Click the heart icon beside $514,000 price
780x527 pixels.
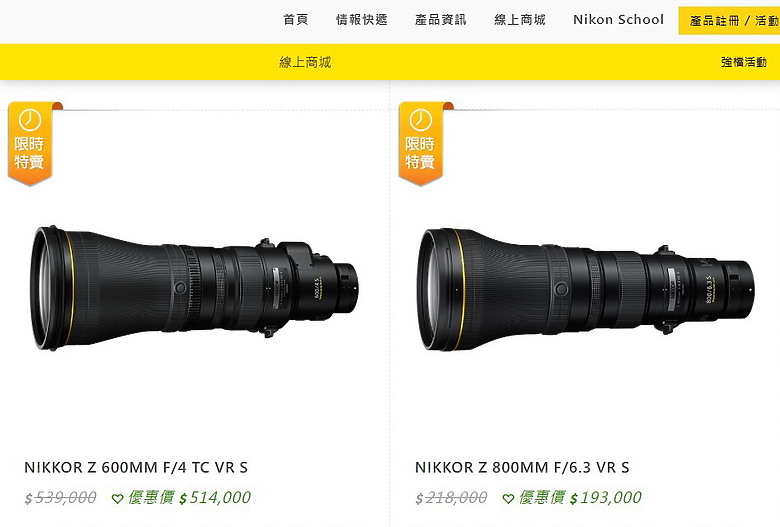117,498
